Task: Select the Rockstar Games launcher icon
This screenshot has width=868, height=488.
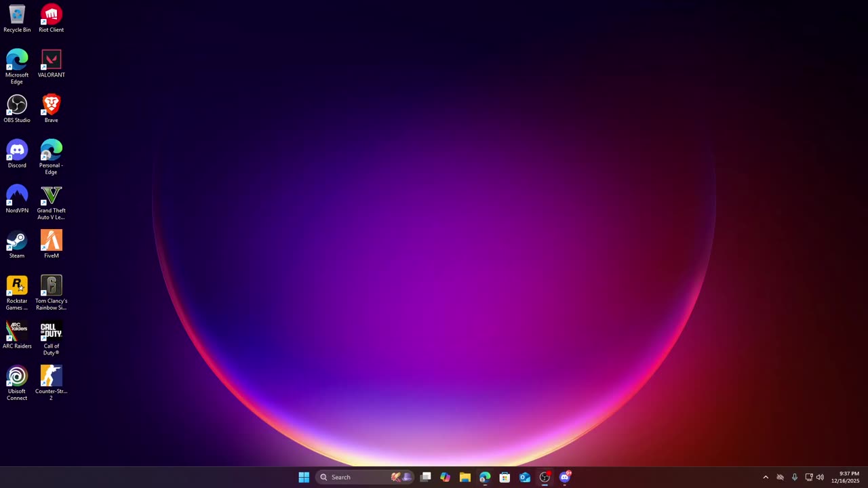Action: pyautogui.click(x=17, y=293)
